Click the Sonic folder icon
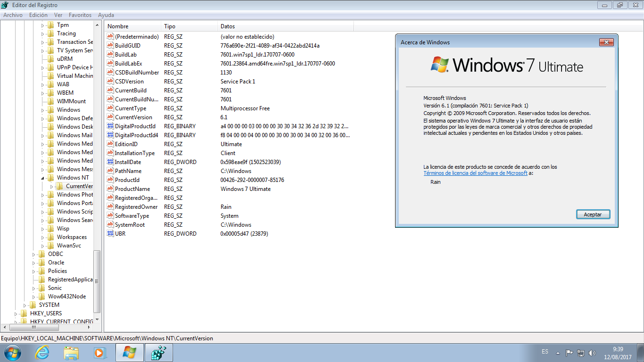This screenshot has height=362, width=644. 41,288
